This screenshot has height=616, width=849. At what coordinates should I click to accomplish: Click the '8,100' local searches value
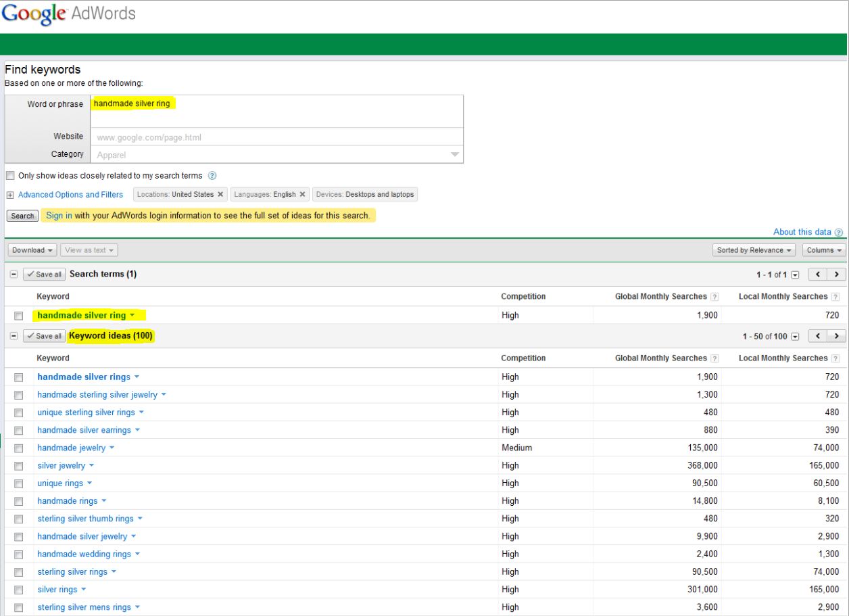tap(827, 501)
